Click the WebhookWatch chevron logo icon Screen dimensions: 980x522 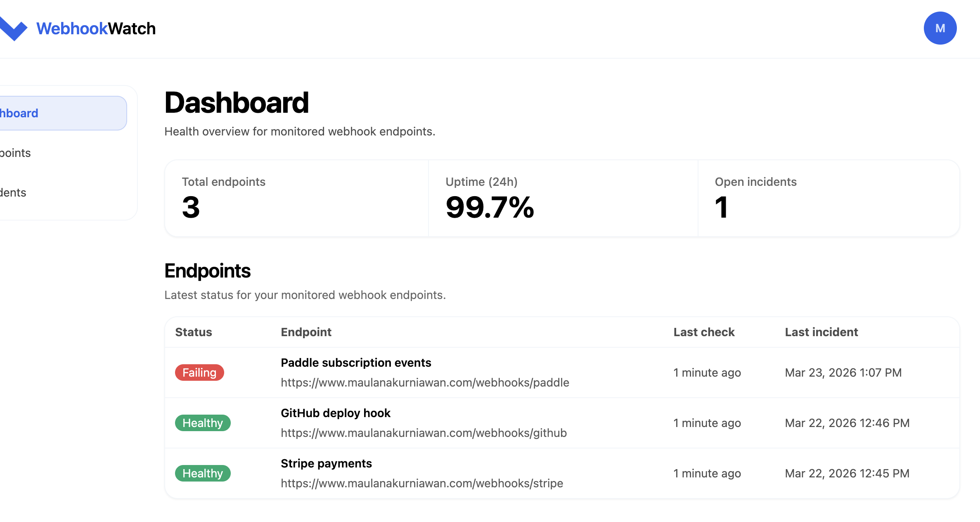point(14,28)
